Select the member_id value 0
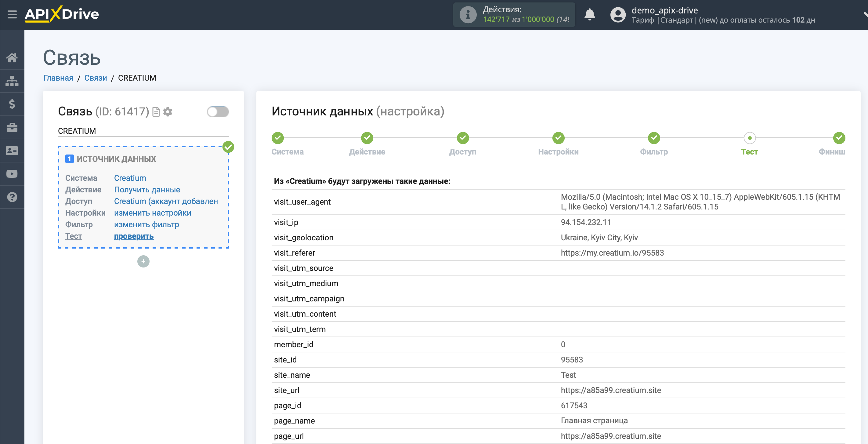The image size is (868, 444). (563, 344)
